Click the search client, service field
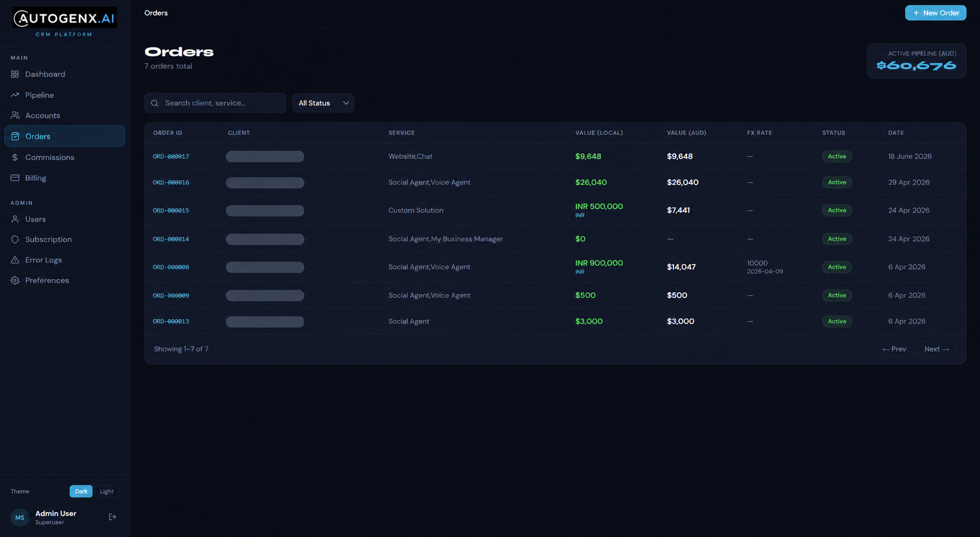 pos(215,103)
